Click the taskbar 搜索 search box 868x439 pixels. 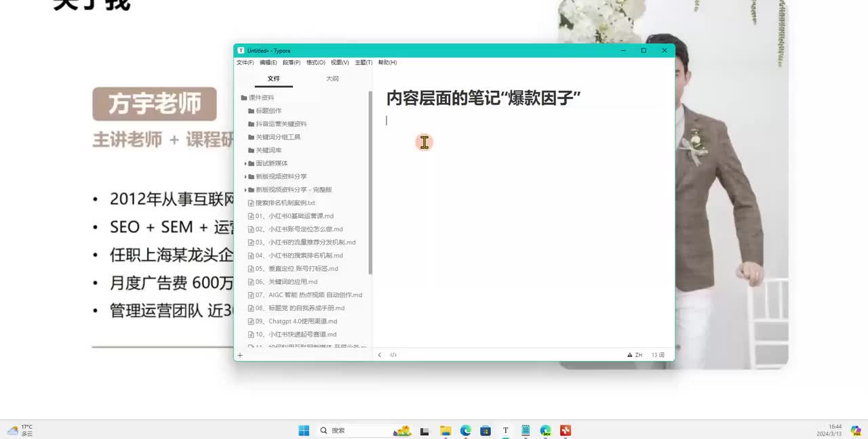364,430
